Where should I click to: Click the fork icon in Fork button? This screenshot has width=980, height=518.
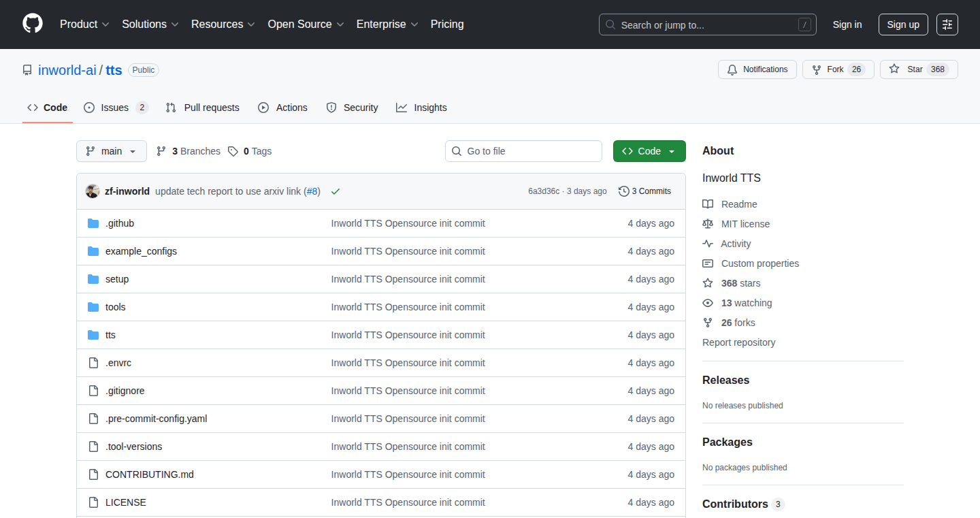click(x=817, y=69)
